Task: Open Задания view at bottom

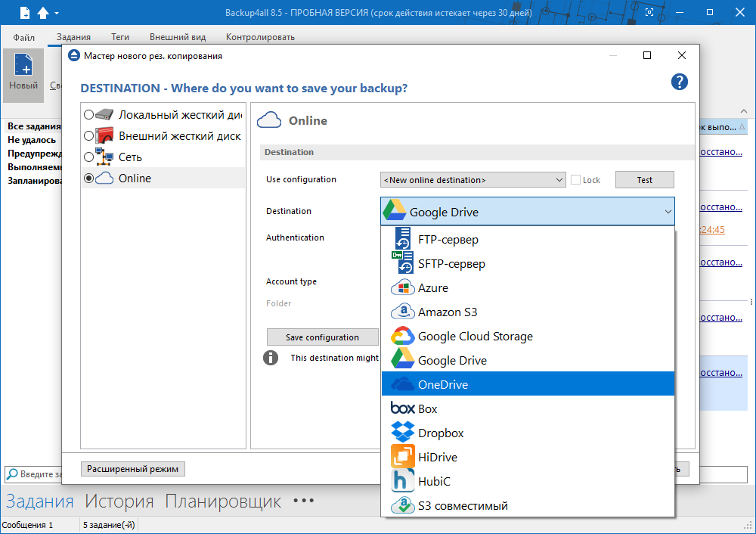Action: 39,501
